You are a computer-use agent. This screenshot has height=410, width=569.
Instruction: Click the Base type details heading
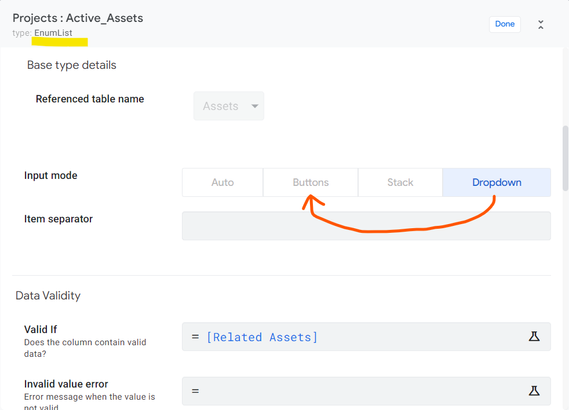point(71,65)
